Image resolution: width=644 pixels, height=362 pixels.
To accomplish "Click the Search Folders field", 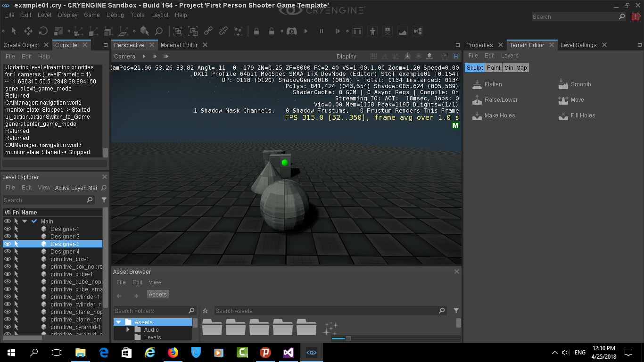I will point(155,311).
